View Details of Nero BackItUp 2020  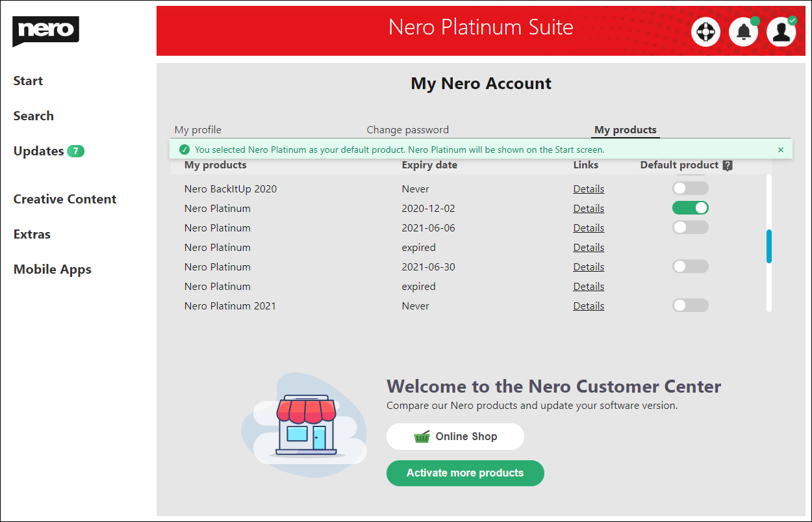[589, 188]
